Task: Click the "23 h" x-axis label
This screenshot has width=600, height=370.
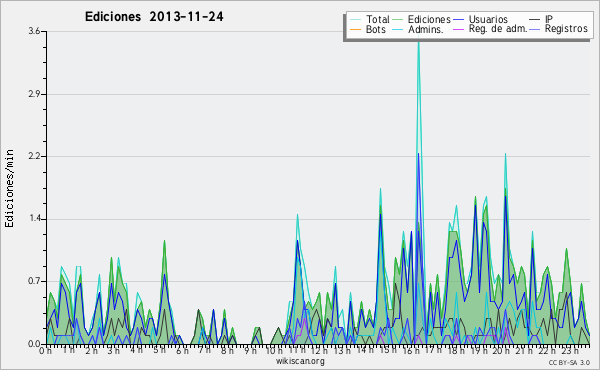Action: pyautogui.click(x=570, y=351)
